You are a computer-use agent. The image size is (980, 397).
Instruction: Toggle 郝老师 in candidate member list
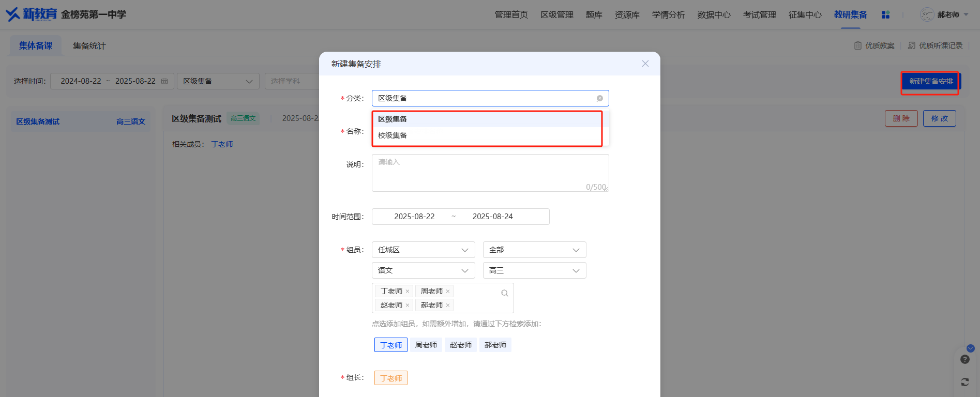495,345
